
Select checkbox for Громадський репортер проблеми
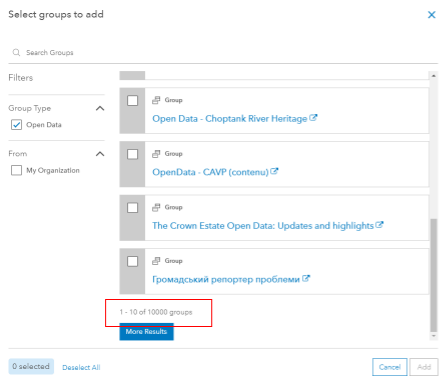[x=132, y=261]
